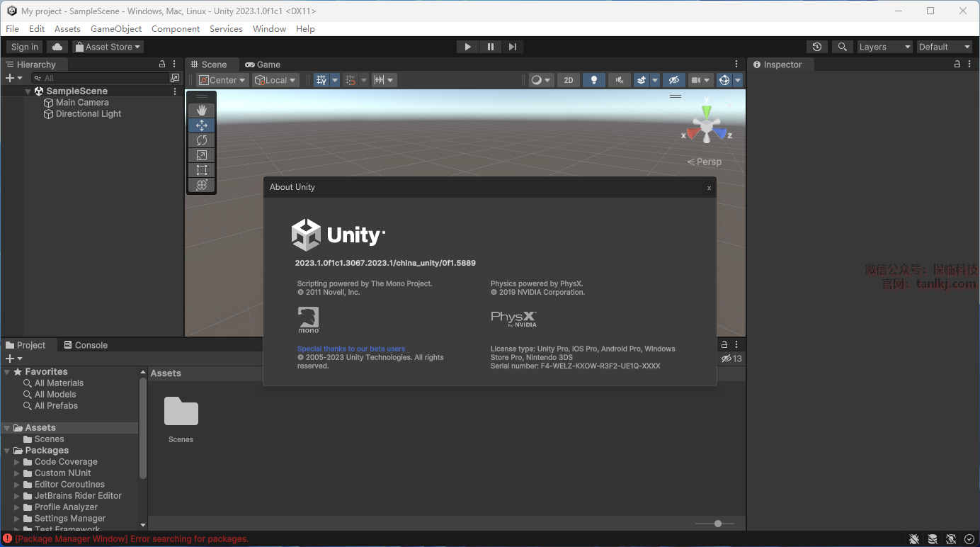Toggle hidden objects visibility in scene
Screen dimensions: 980x547
point(673,80)
